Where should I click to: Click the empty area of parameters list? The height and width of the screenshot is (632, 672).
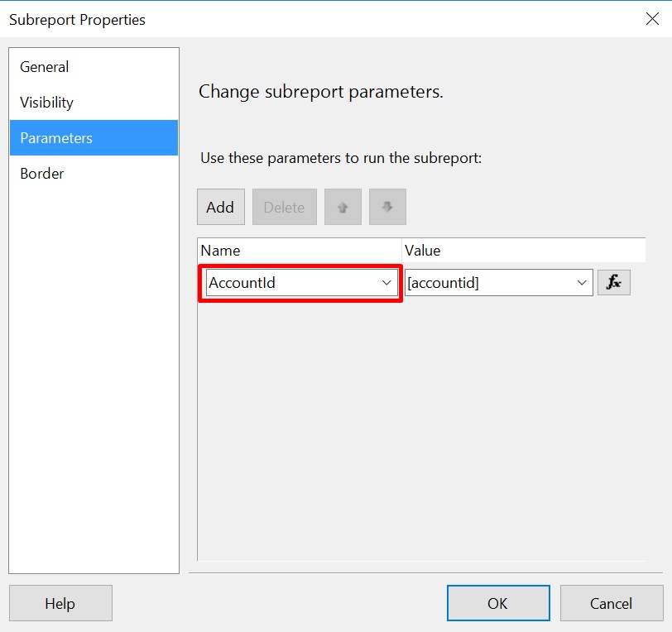421,429
